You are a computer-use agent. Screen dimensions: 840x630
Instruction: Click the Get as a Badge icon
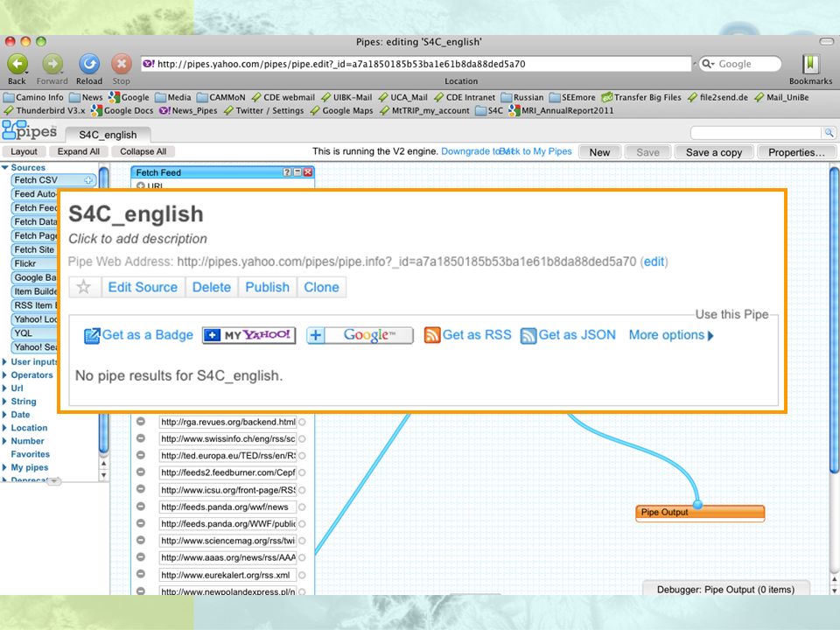coord(92,336)
